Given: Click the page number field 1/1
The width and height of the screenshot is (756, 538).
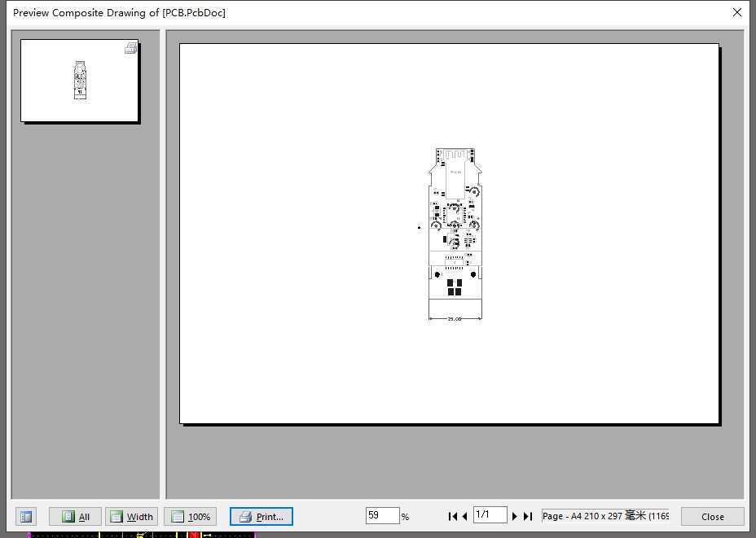Looking at the screenshot, I should pos(490,515).
